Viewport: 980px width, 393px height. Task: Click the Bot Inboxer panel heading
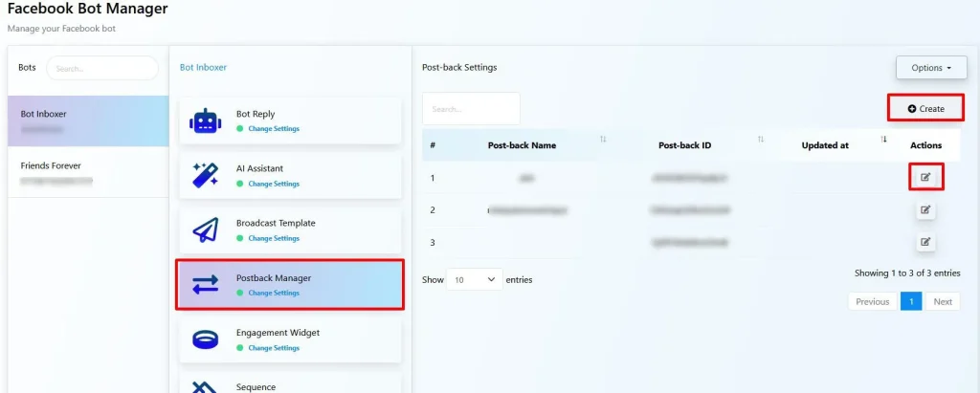click(x=203, y=68)
